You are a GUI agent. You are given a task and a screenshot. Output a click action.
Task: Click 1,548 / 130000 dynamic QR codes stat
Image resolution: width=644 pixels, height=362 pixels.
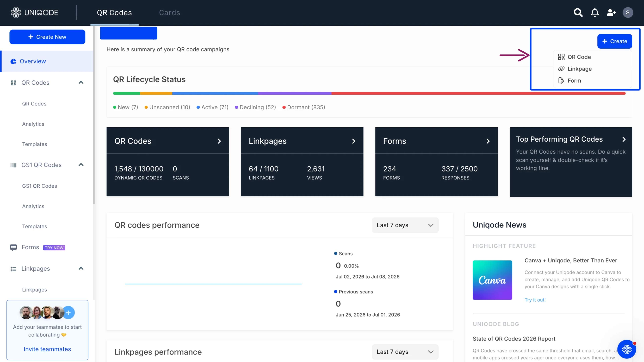[139, 172]
